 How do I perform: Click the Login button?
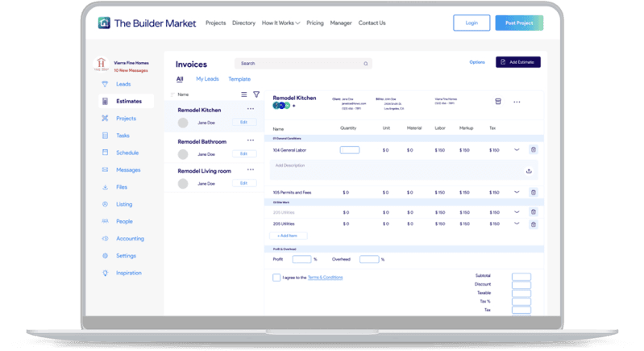tap(472, 23)
